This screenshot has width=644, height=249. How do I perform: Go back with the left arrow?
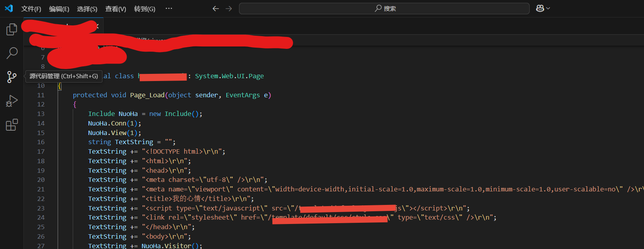tap(216, 8)
